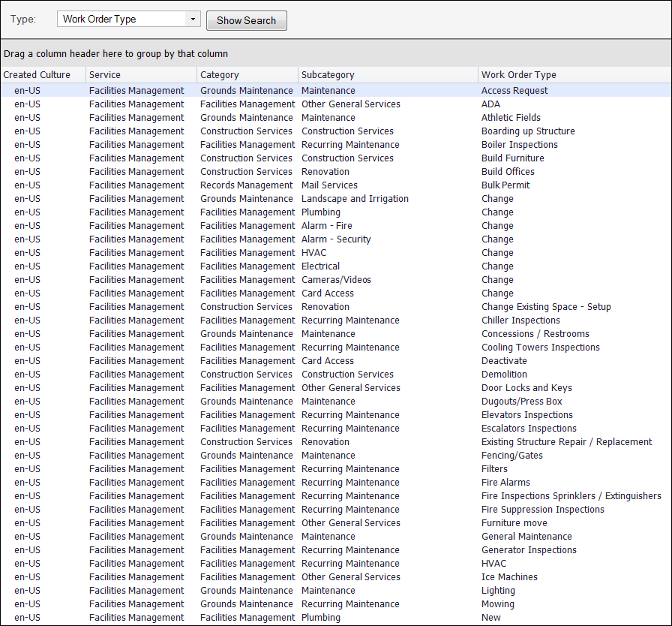Click the Show Search button
The image size is (672, 626).
click(246, 20)
